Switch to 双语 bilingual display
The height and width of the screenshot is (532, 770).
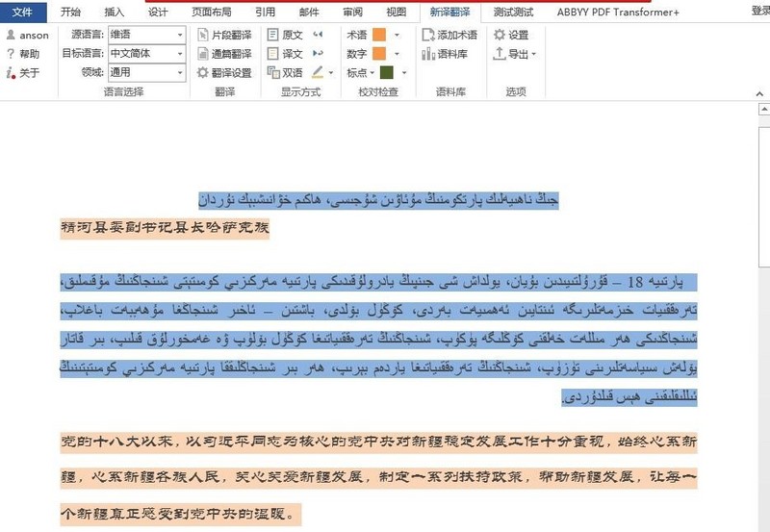285,73
